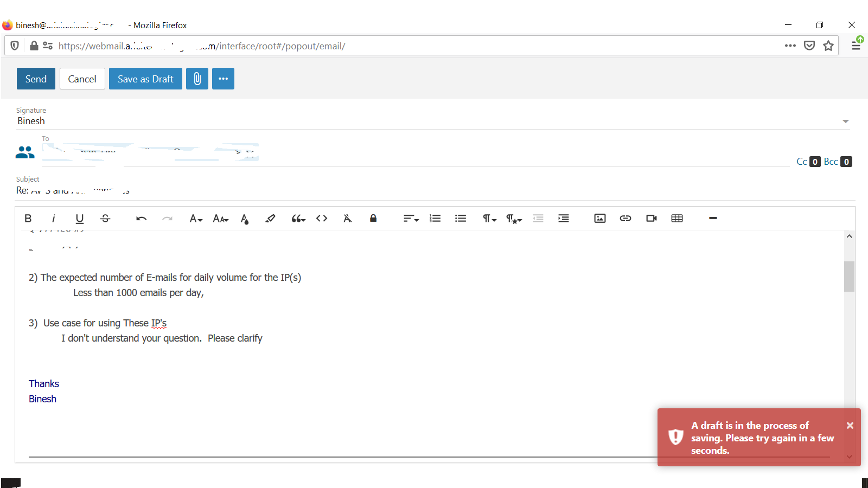Click Save as Draft button
868x488 pixels.
pos(145,79)
